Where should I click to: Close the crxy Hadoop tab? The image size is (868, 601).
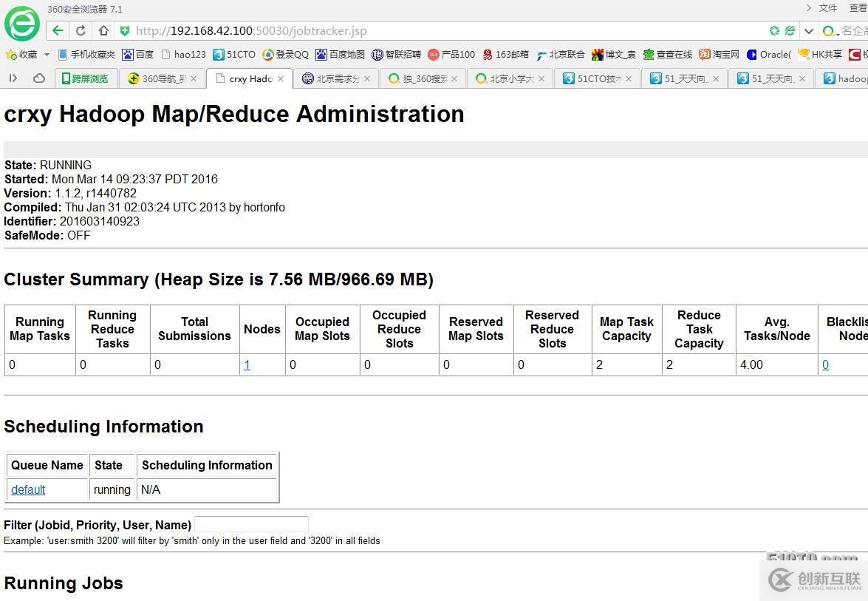tap(281, 78)
